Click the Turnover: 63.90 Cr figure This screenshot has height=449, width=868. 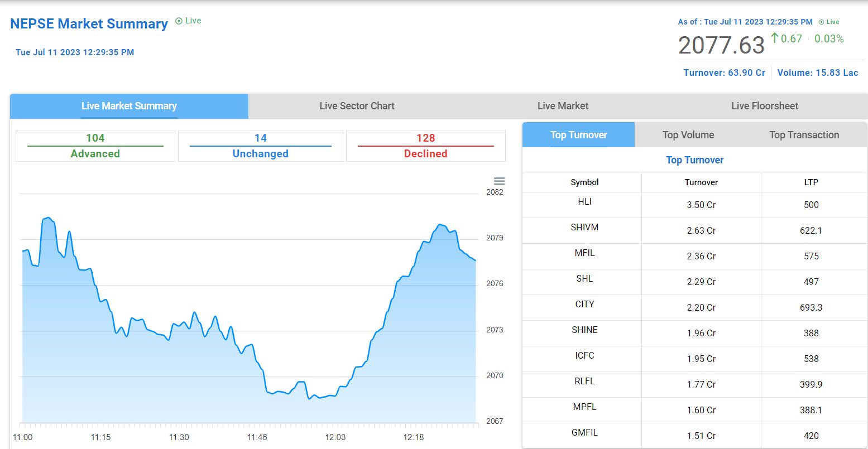[725, 73]
